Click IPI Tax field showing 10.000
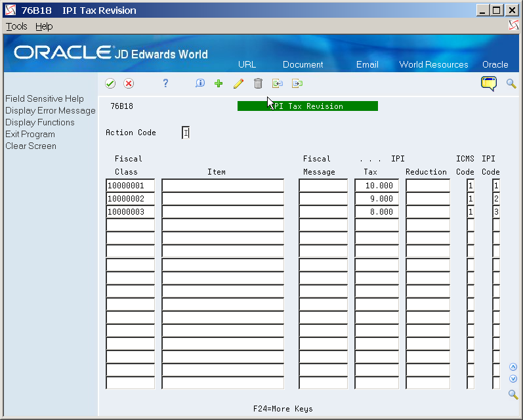 pyautogui.click(x=377, y=186)
